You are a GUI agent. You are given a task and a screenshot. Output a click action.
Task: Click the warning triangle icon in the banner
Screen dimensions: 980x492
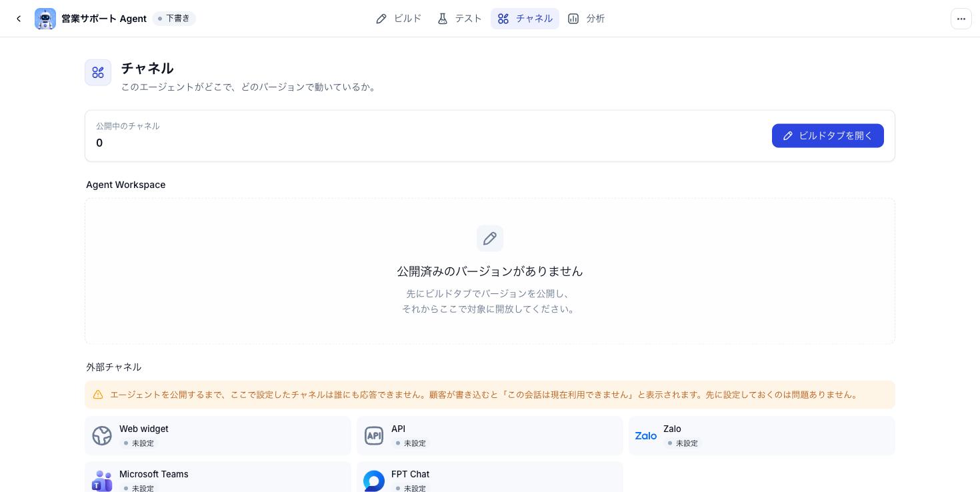[98, 395]
